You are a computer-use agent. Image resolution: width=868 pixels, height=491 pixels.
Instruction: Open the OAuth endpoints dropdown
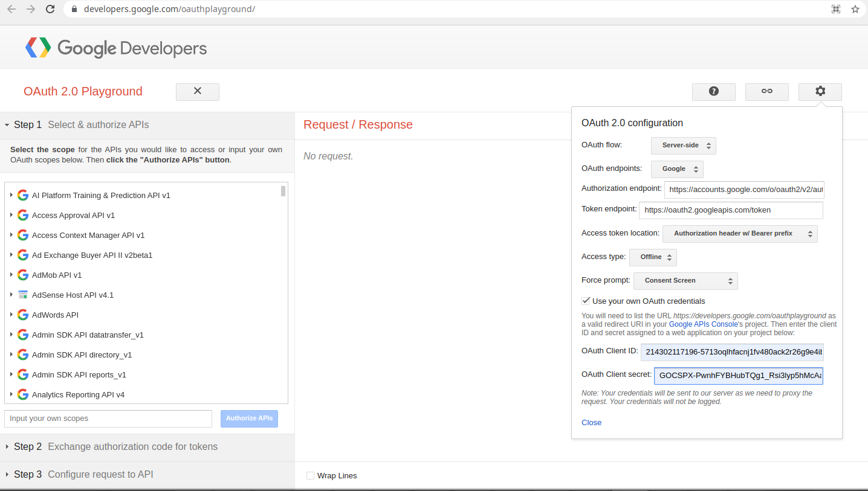(x=677, y=169)
